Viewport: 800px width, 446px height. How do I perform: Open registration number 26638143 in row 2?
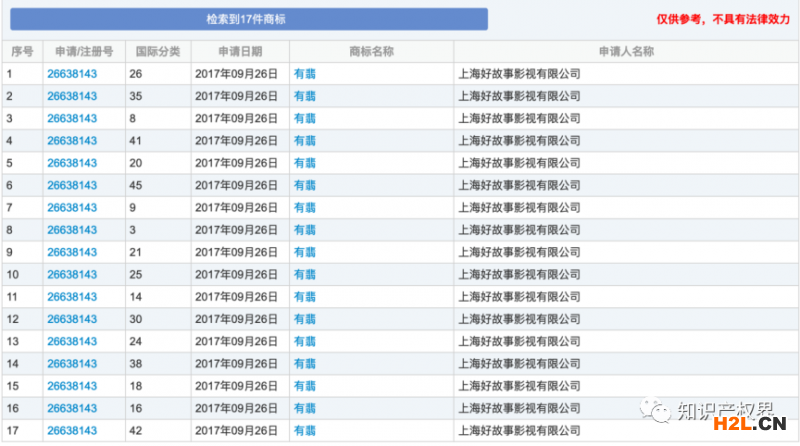[72, 96]
